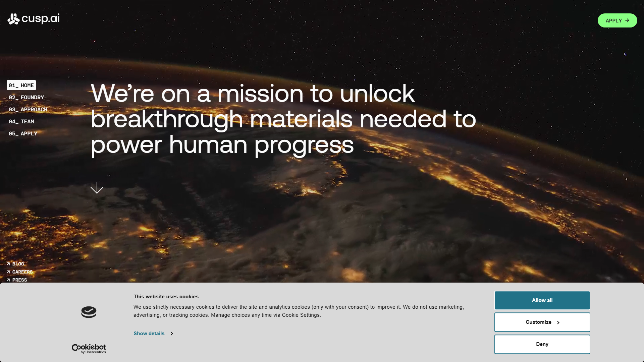The image size is (644, 362).
Task: Open the cusp.ai logo homepage link
Action: [34, 19]
